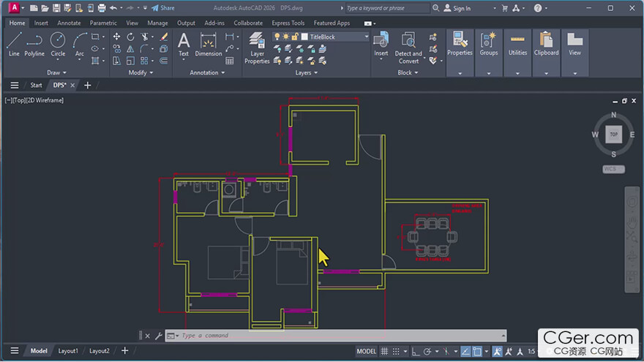
Task: Click the Share button
Action: point(163,8)
